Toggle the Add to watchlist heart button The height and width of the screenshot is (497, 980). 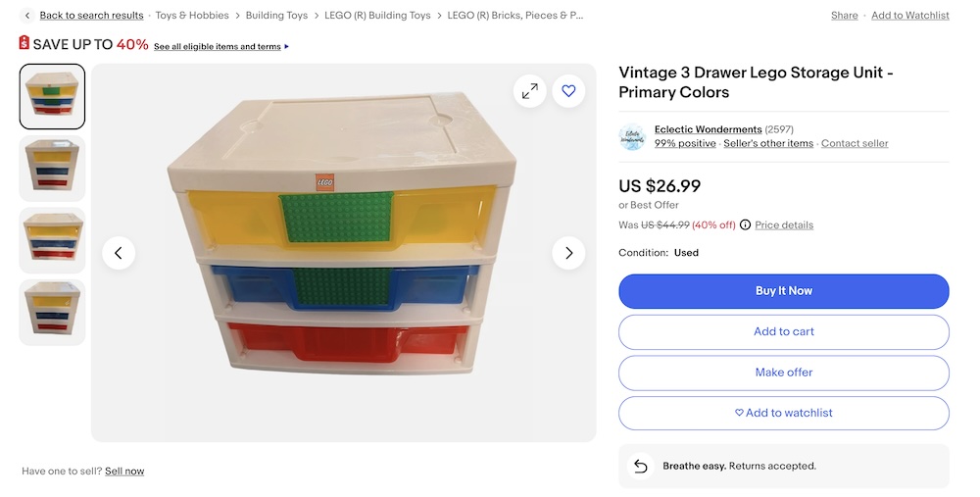(784, 413)
